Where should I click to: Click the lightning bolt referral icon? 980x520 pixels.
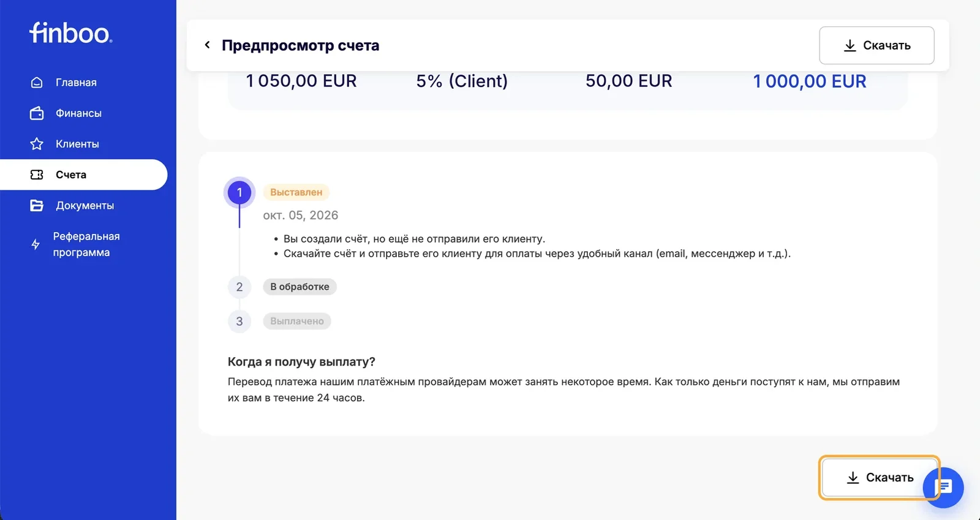coord(36,244)
